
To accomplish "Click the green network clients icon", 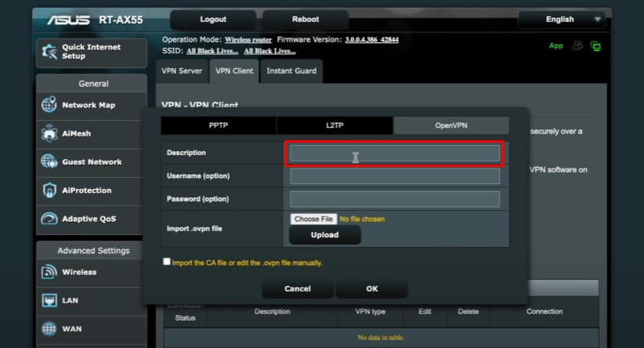I will point(596,46).
